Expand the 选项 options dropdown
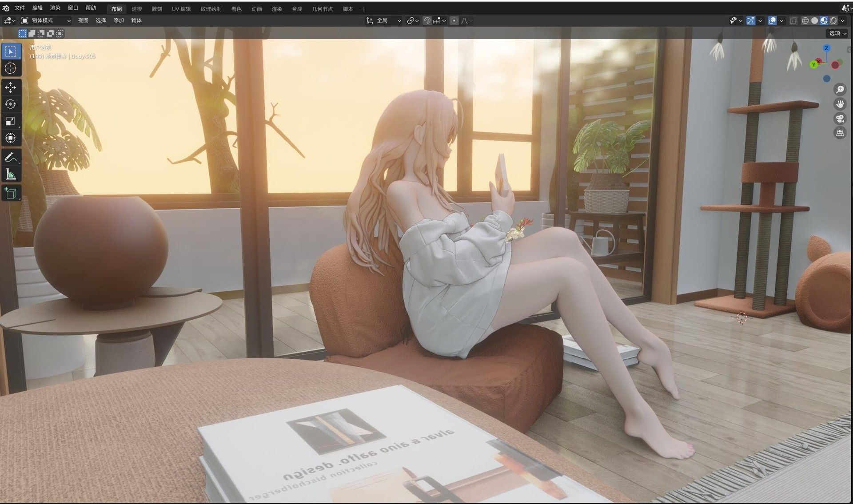853x504 pixels. click(x=837, y=33)
